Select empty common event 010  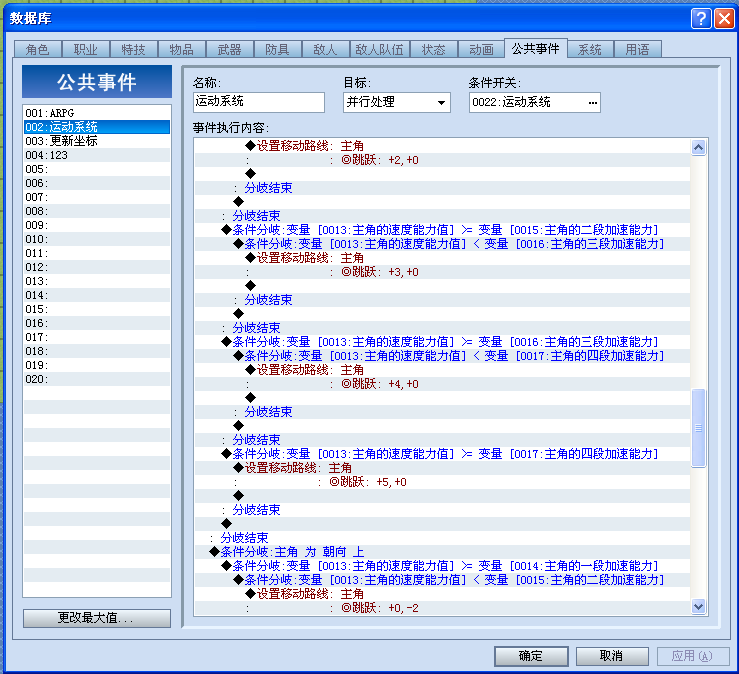(x=97, y=239)
